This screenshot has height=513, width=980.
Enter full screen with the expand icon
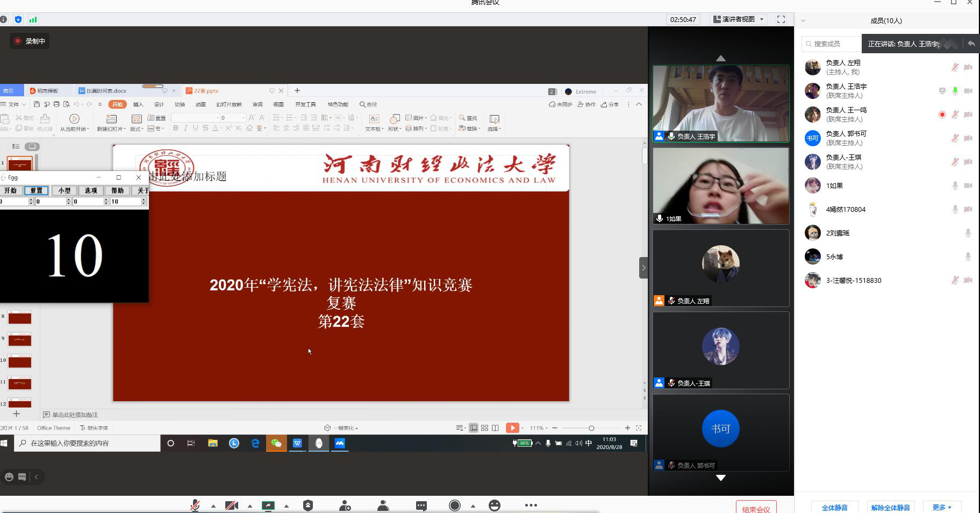click(x=781, y=19)
